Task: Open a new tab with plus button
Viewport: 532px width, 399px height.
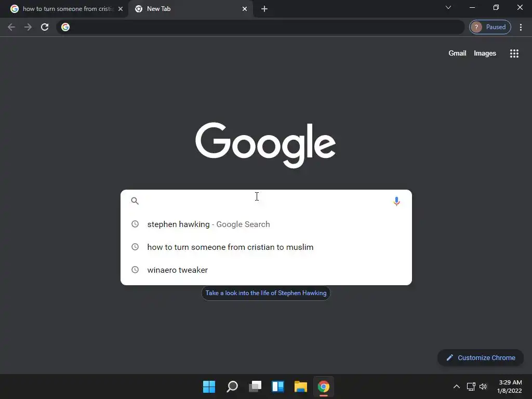Action: (x=264, y=9)
